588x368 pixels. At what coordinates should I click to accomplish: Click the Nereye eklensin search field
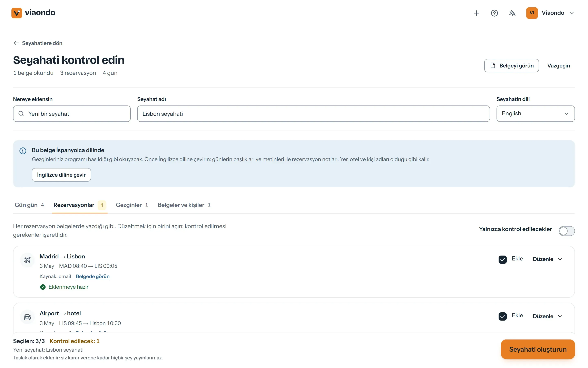[x=72, y=114]
